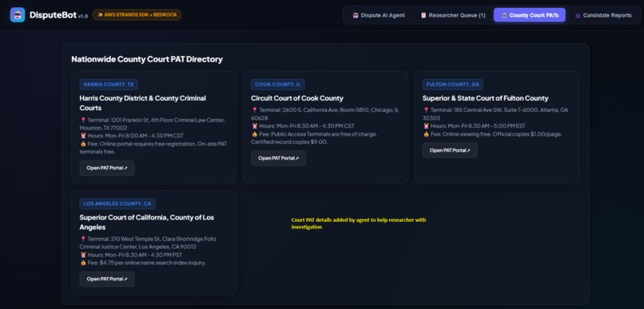
Task: Click the AWS Strands SDK + Bedrock badge
Action: point(137,15)
